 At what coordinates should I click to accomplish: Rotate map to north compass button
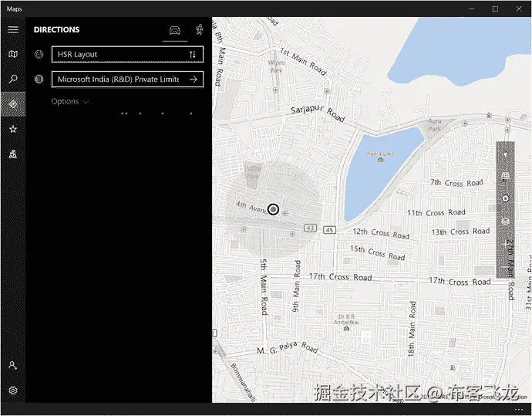pyautogui.click(x=505, y=154)
